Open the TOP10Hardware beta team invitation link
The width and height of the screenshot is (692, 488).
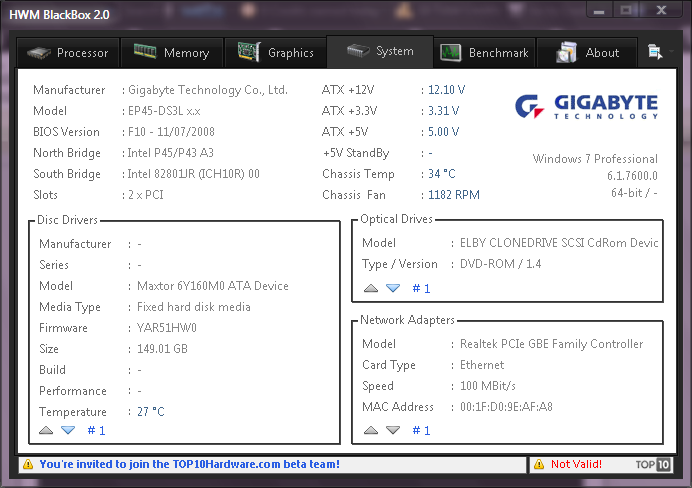[190, 464]
